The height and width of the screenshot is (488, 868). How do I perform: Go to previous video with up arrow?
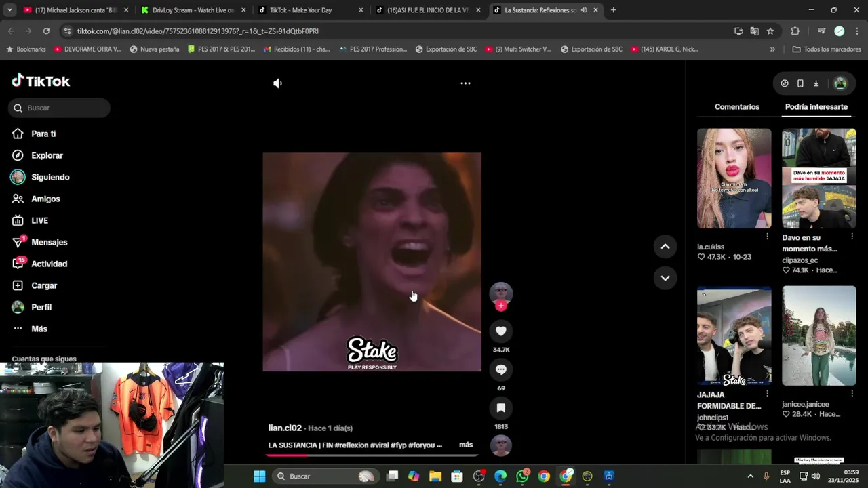[x=665, y=247]
